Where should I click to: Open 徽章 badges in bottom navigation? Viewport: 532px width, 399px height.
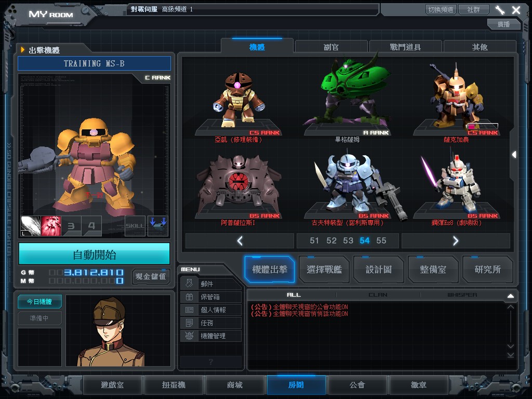419,385
